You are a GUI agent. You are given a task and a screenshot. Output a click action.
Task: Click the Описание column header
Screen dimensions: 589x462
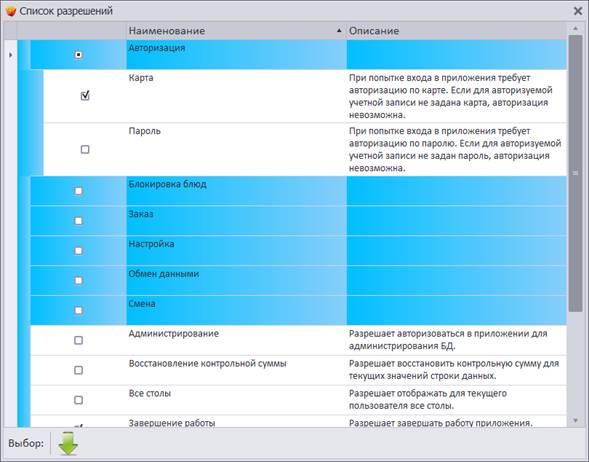[456, 31]
